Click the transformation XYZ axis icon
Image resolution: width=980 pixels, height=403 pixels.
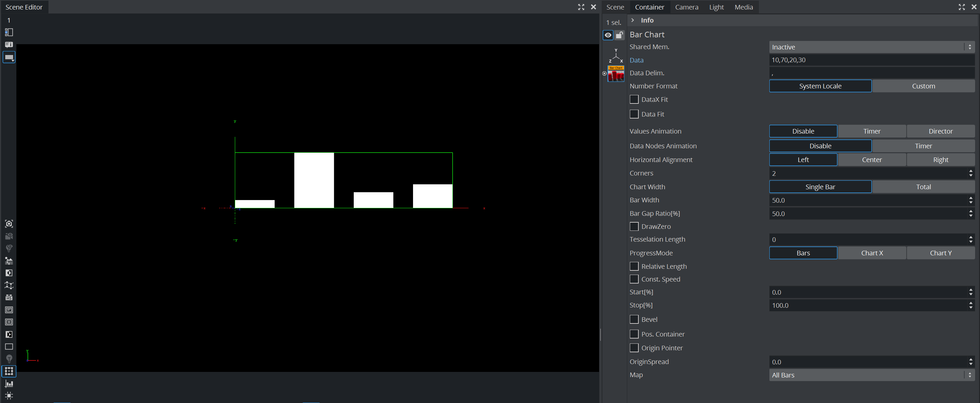click(615, 56)
